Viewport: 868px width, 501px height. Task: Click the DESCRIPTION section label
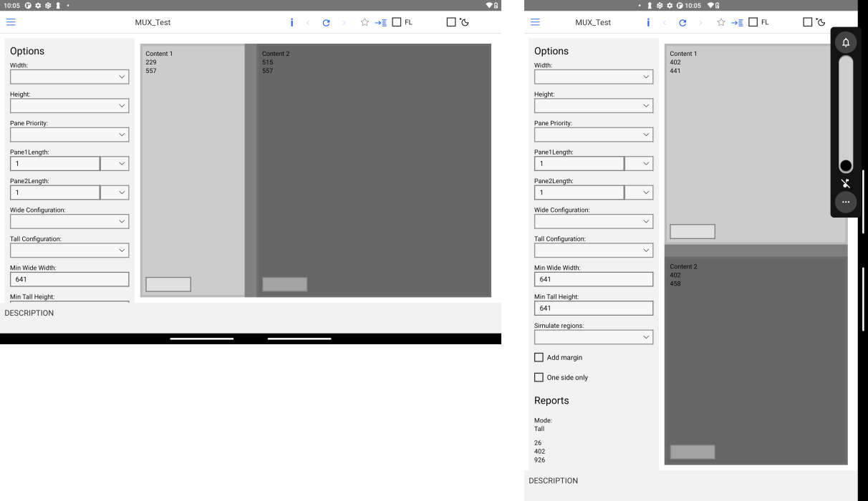click(29, 313)
